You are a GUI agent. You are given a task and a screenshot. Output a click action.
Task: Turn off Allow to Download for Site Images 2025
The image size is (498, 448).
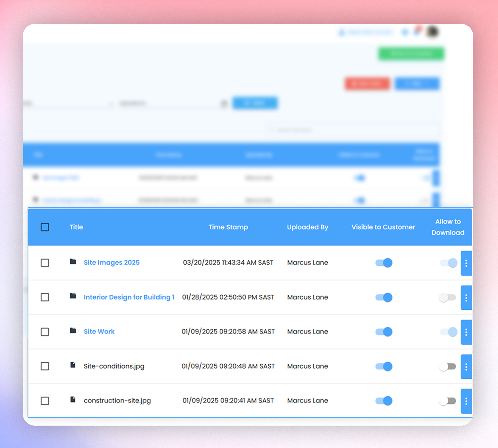449,263
